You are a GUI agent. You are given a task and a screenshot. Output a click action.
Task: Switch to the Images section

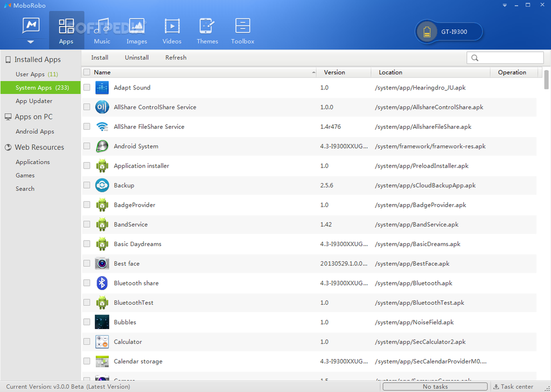click(137, 31)
